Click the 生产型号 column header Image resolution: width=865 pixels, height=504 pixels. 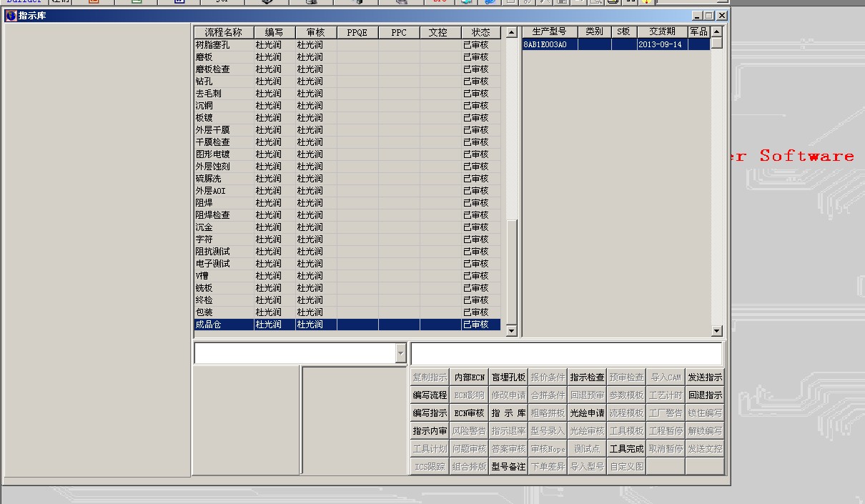tap(550, 31)
